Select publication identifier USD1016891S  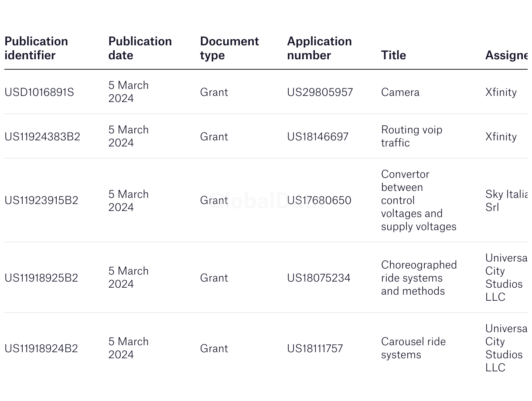point(39,92)
